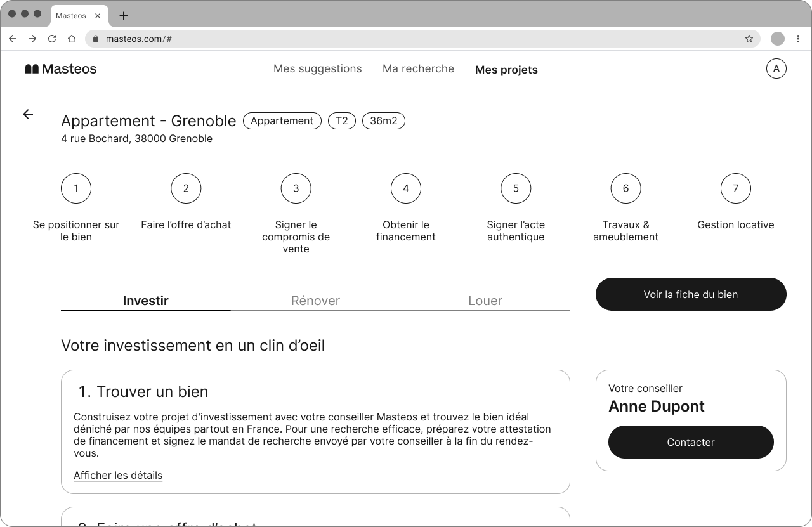Select step 2 circle in the timeline
The image size is (812, 527).
186,188
